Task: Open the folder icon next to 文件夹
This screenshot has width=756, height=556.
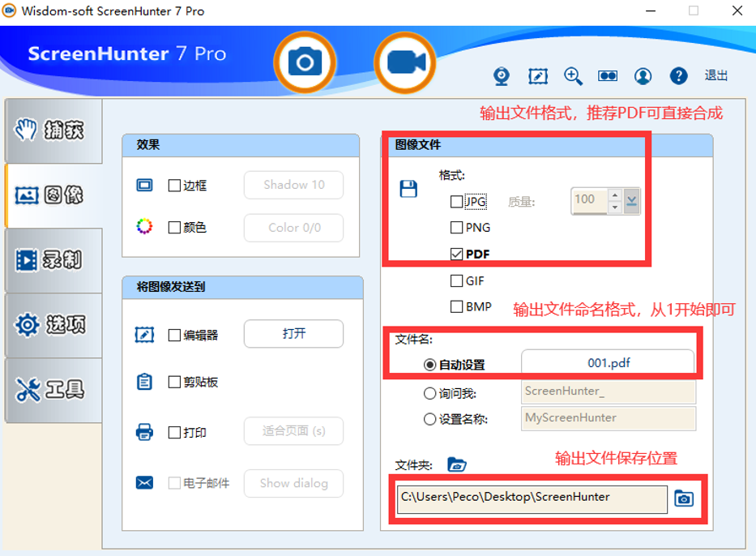Action: click(x=456, y=464)
